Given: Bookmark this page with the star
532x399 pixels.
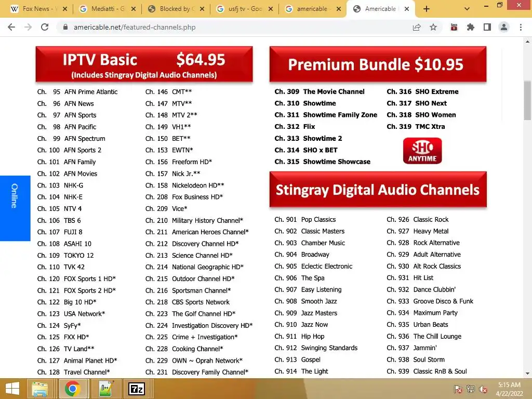Looking at the screenshot, I should [x=433, y=27].
